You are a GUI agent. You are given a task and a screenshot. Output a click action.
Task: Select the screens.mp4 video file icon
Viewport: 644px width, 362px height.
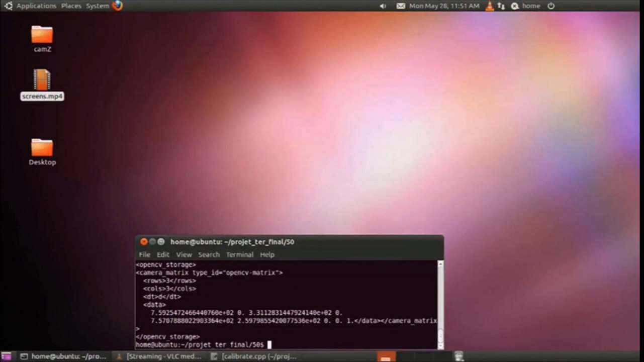point(42,80)
